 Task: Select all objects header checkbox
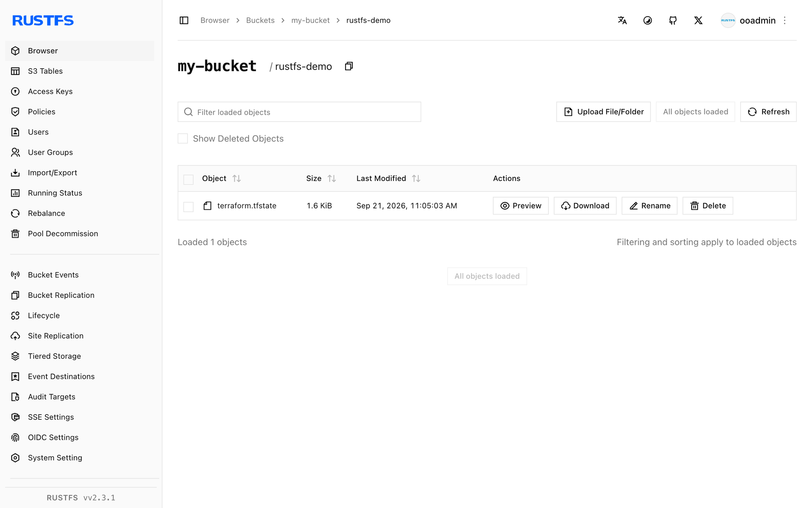(x=188, y=179)
